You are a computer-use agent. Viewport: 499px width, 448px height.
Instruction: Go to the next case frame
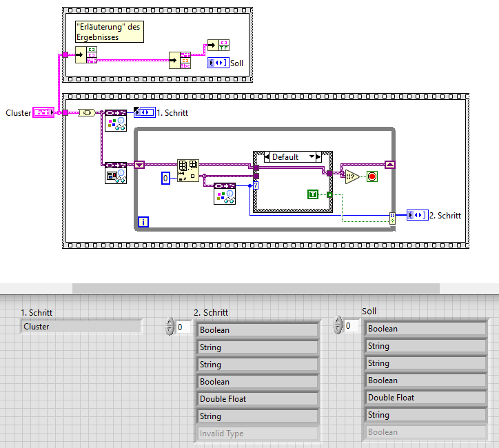[318, 157]
